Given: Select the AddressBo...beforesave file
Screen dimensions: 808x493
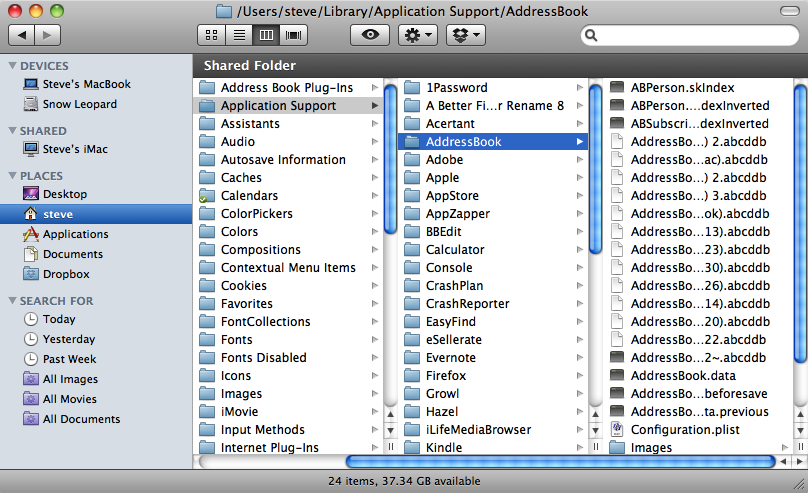Looking at the screenshot, I should point(698,394).
